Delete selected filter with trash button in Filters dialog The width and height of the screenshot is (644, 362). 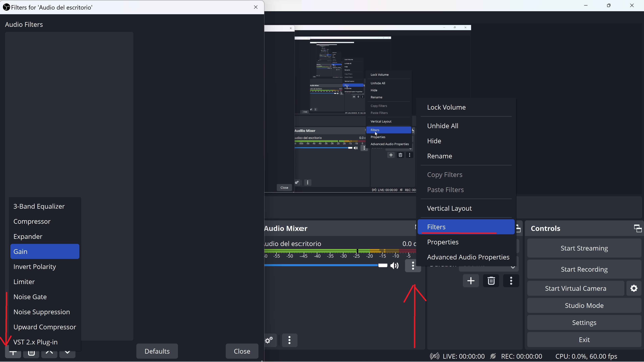(31, 352)
